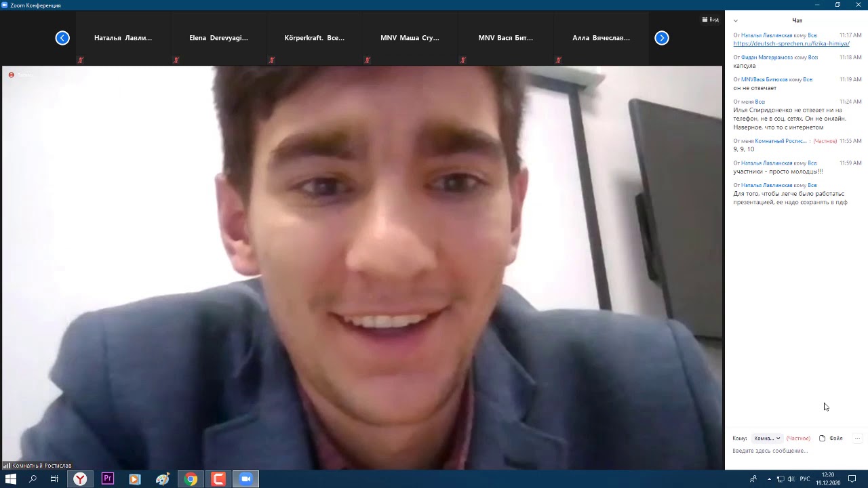This screenshot has width=868, height=488.
Task: Open the deutsch-sprechen.ru fizika-himiya link
Action: click(791, 43)
